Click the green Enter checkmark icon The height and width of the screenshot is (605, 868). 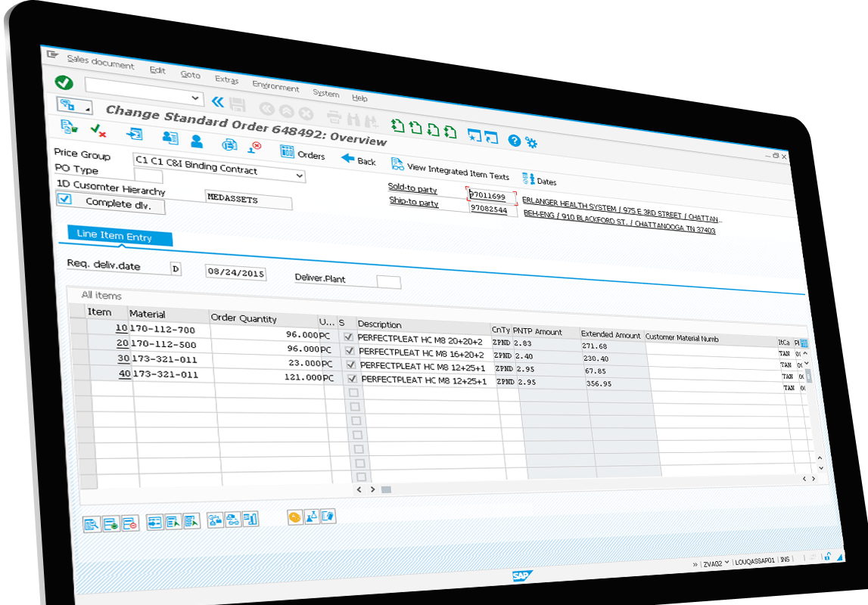pyautogui.click(x=64, y=82)
